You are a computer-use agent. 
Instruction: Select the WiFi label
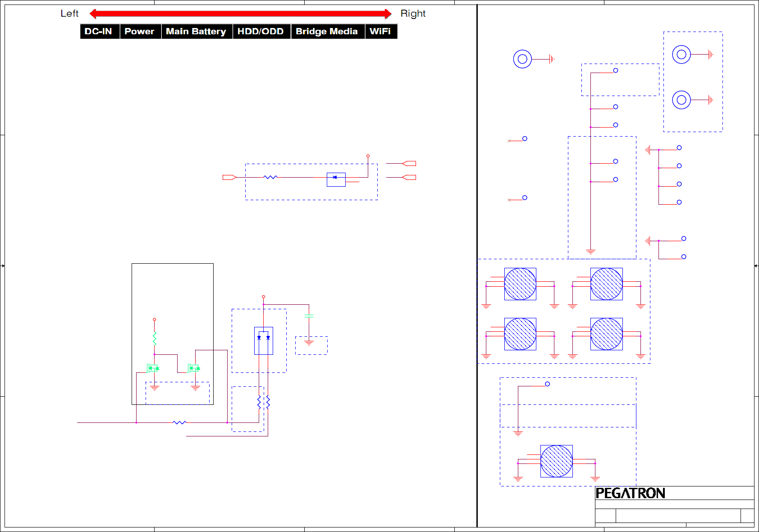380,32
